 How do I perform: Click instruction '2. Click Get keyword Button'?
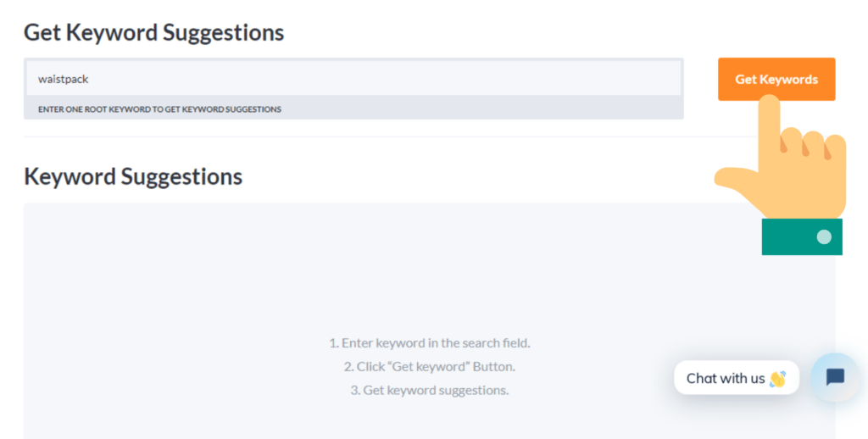point(429,367)
